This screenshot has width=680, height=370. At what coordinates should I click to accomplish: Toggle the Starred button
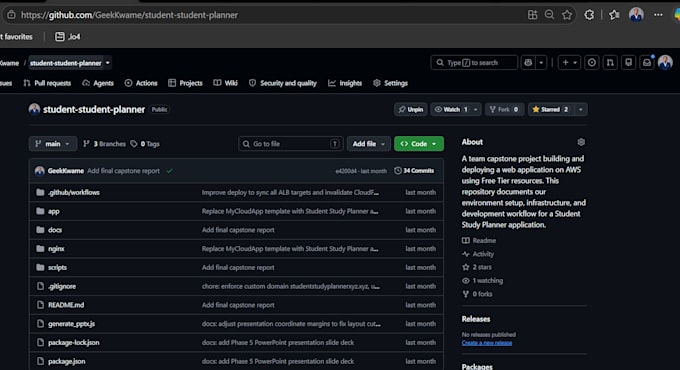tap(550, 109)
